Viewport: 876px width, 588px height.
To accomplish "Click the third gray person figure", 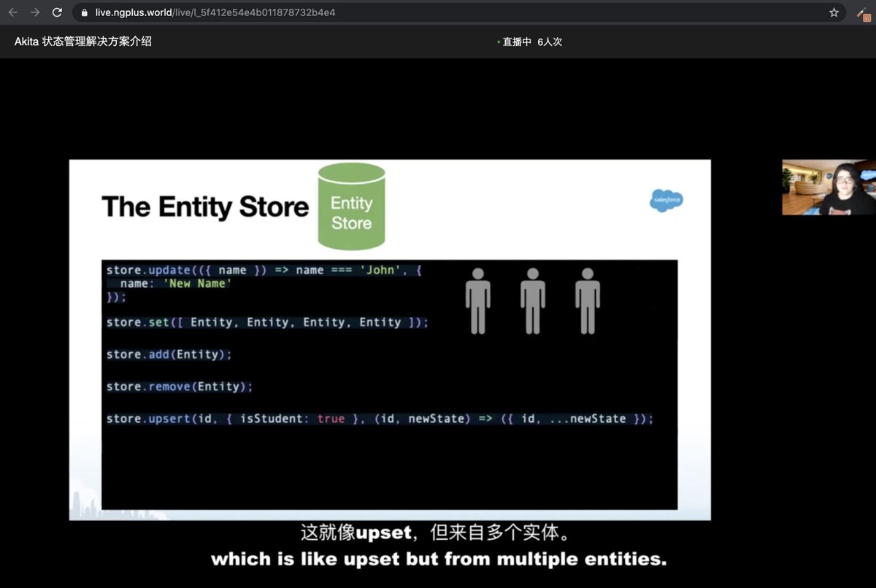I will (x=588, y=301).
